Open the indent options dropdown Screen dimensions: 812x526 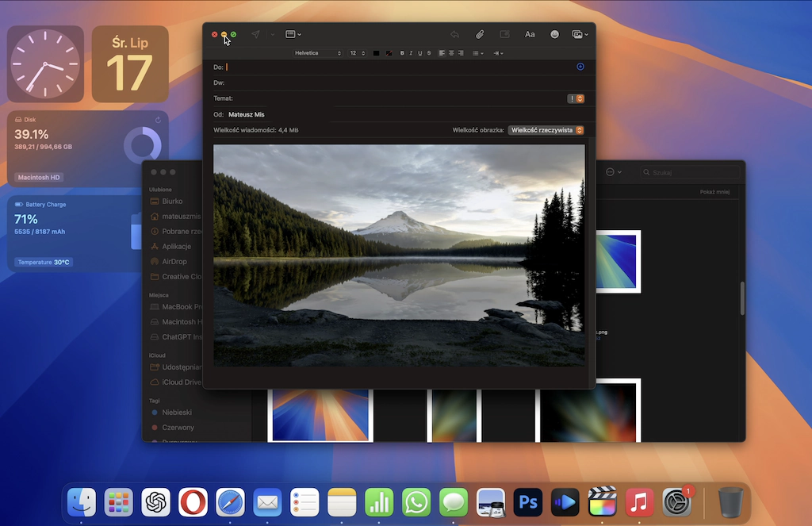coord(498,53)
